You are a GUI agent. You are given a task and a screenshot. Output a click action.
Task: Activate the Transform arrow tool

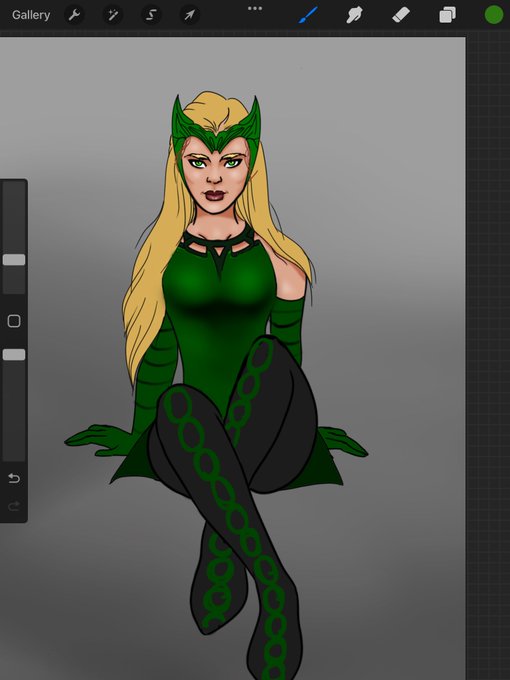point(190,15)
